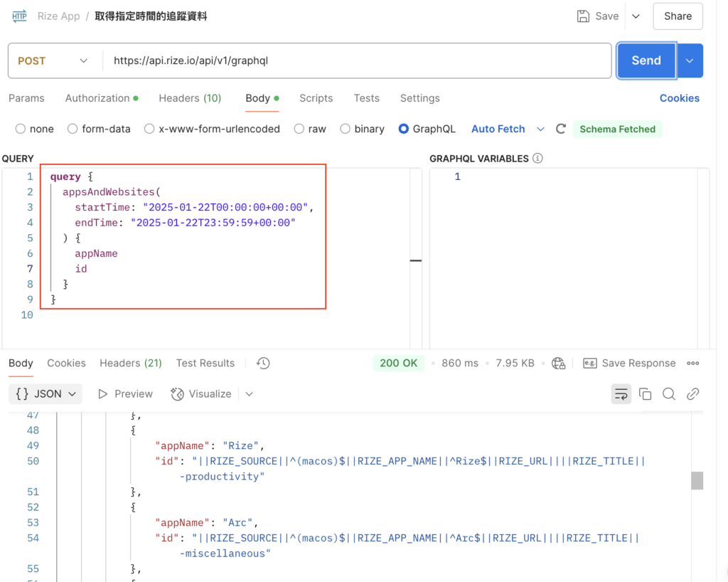Select the raw body type
Viewport: 728px width, 582px height.
click(299, 129)
